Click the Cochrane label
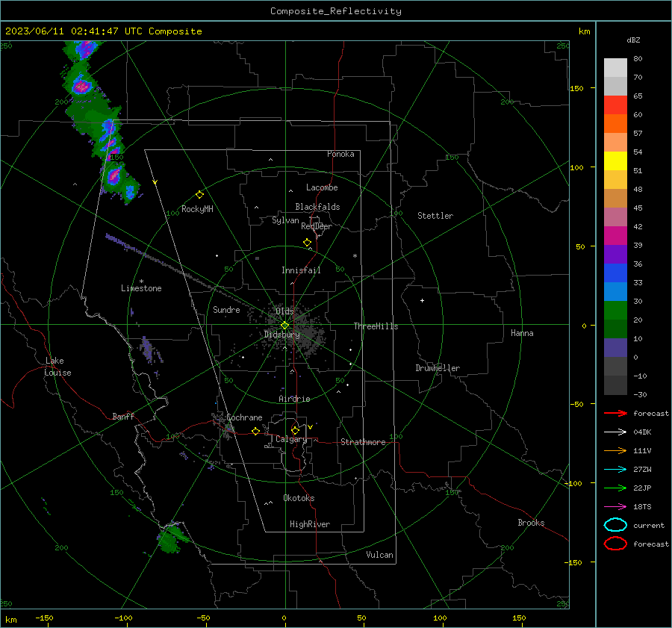This screenshot has height=628, width=672. (244, 417)
